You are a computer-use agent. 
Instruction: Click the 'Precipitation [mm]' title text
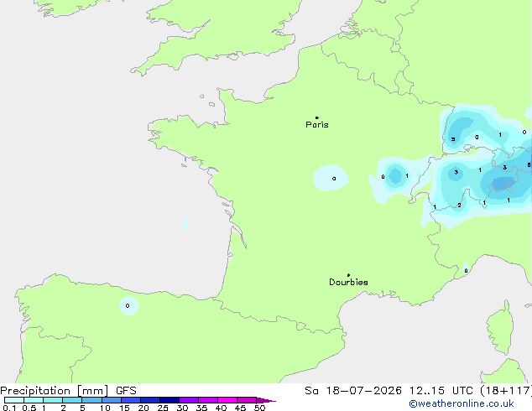(x=55, y=391)
